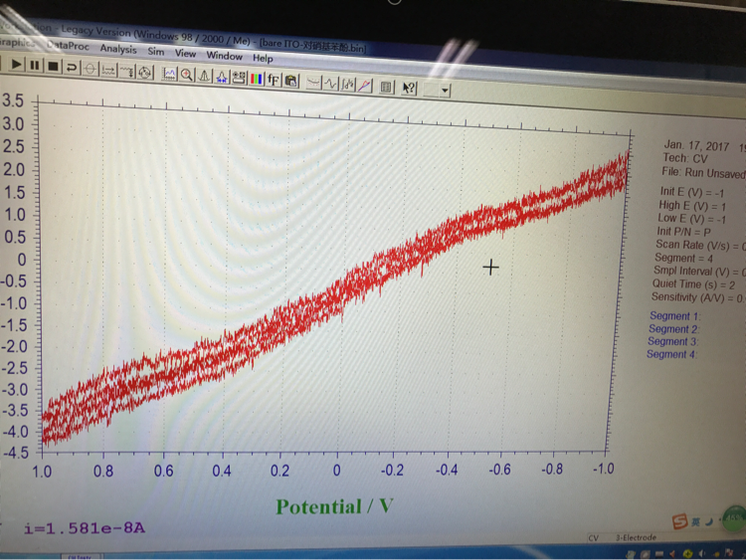Click the Low E (V) = -1 line

(x=691, y=219)
